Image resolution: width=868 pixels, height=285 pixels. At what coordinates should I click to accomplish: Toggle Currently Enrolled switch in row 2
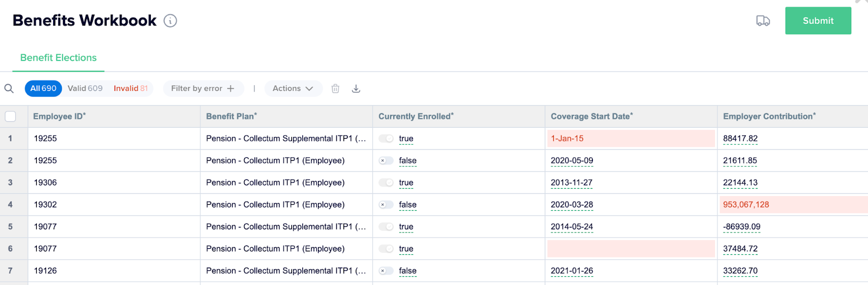pyautogui.click(x=386, y=161)
